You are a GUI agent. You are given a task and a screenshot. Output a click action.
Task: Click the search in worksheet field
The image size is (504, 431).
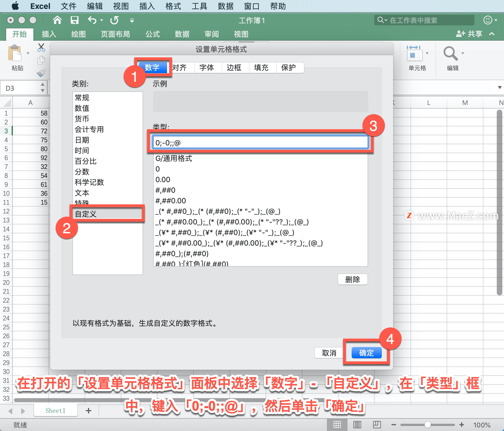[x=424, y=20]
